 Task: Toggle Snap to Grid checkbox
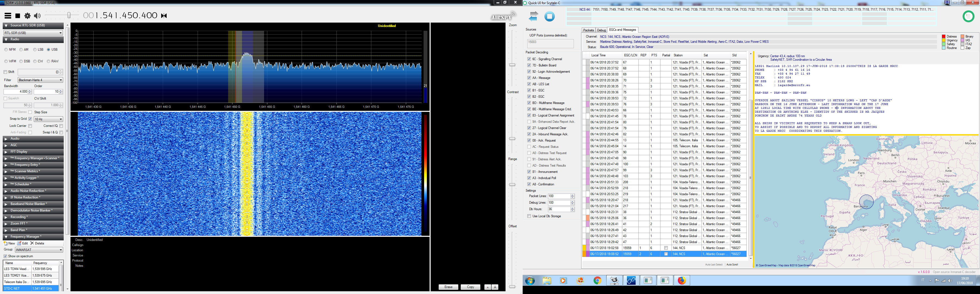[x=30, y=119]
